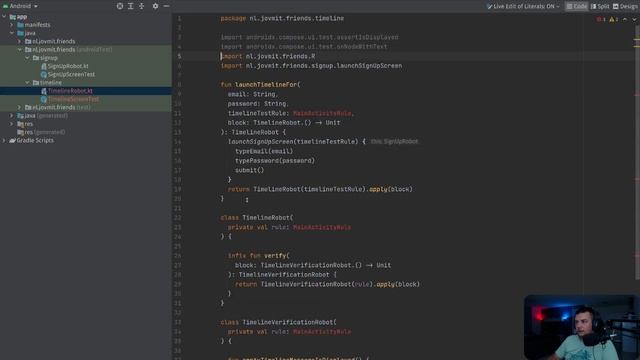Click the manifests folder icon
Screen dimensions: 640x360
[x=20, y=25]
